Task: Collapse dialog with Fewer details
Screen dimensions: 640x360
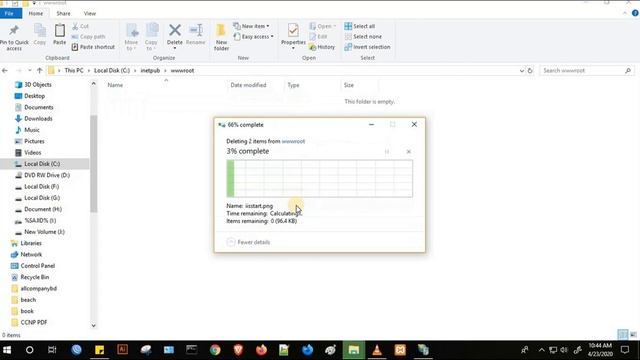Action: (248, 242)
